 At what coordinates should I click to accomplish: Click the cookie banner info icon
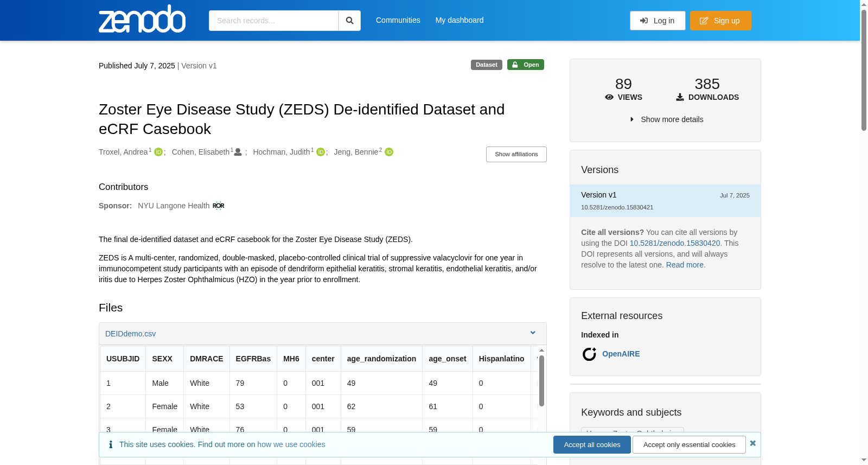click(111, 444)
